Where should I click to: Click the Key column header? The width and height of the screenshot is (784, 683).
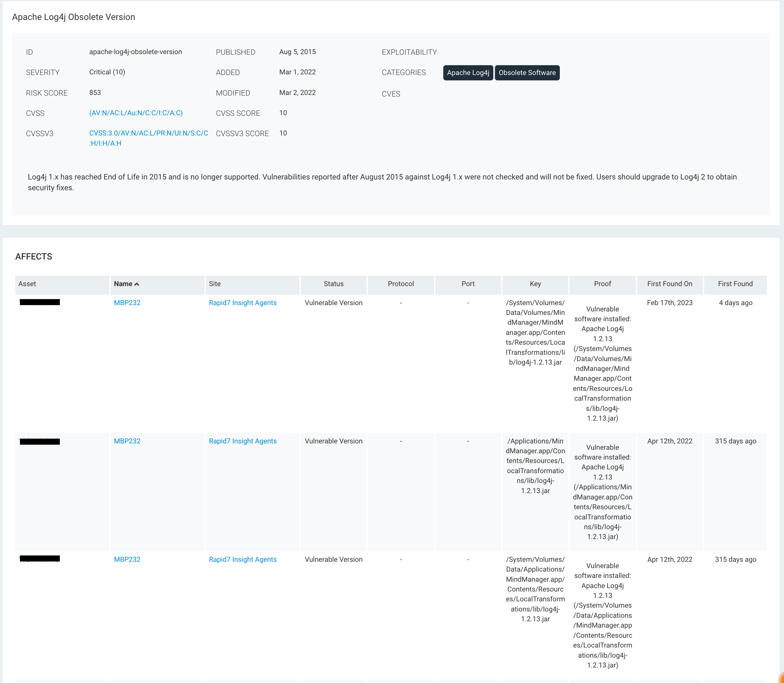535,284
